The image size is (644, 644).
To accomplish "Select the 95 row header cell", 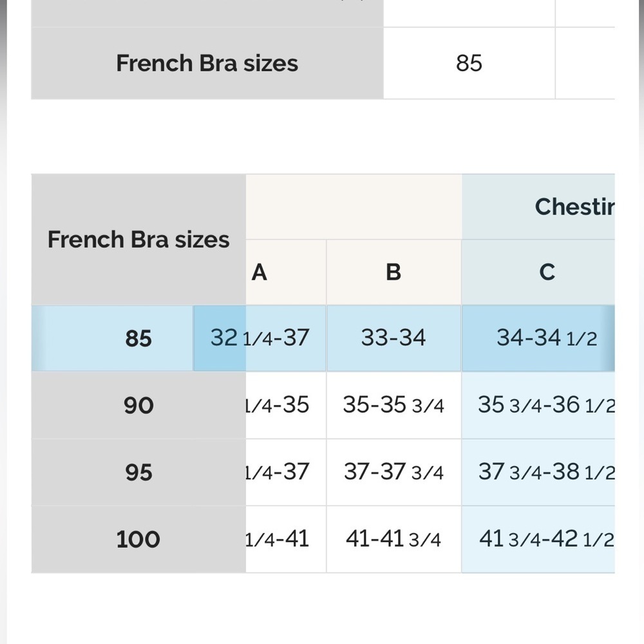I will [x=138, y=472].
